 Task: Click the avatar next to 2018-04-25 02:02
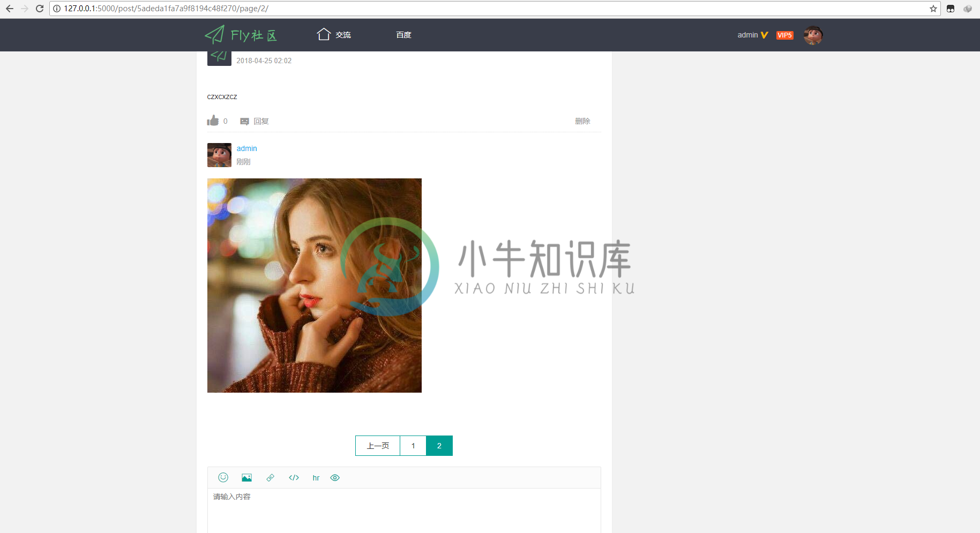click(219, 58)
